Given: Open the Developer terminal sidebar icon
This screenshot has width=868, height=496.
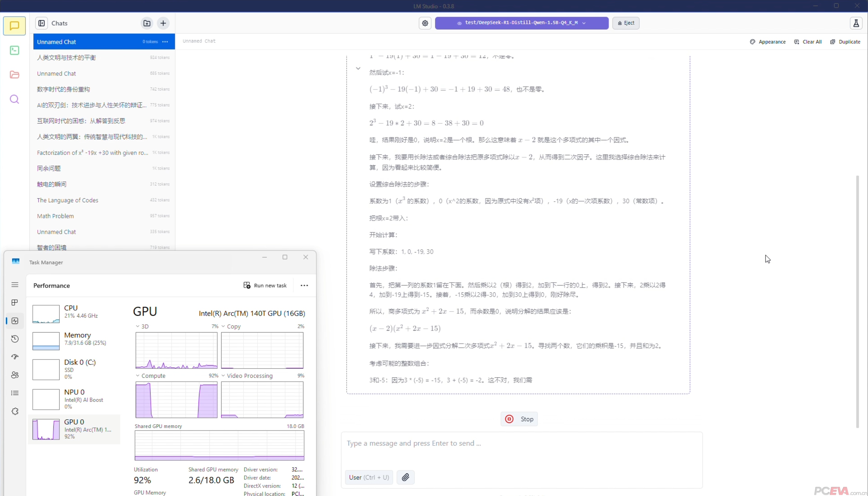Looking at the screenshot, I should coord(14,50).
